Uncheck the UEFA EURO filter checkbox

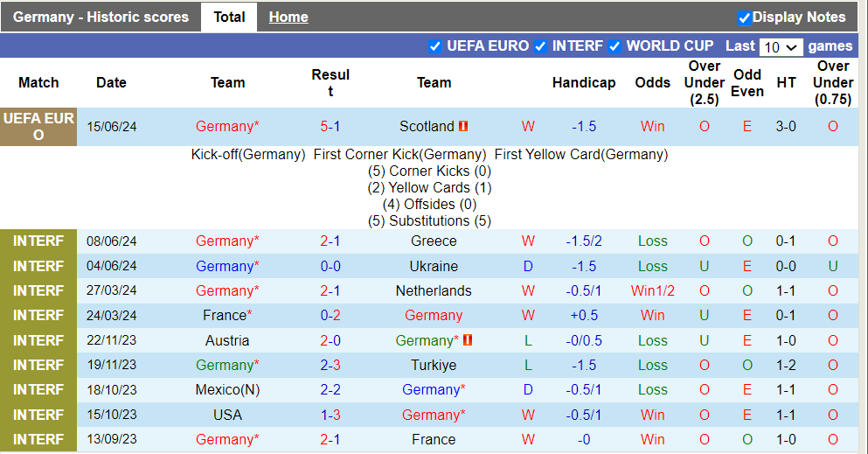click(435, 46)
